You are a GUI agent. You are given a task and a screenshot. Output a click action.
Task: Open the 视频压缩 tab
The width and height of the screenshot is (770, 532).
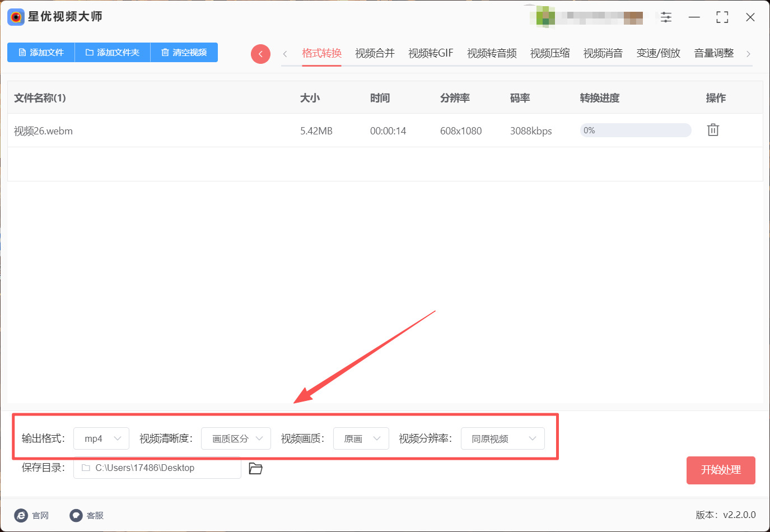tap(550, 53)
